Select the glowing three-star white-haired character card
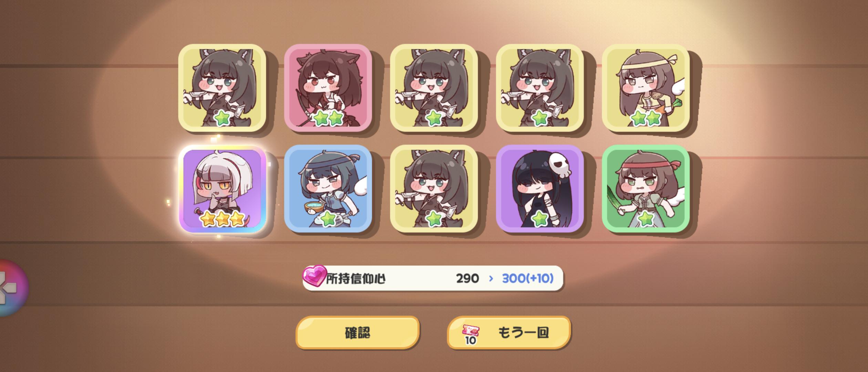 coord(222,188)
